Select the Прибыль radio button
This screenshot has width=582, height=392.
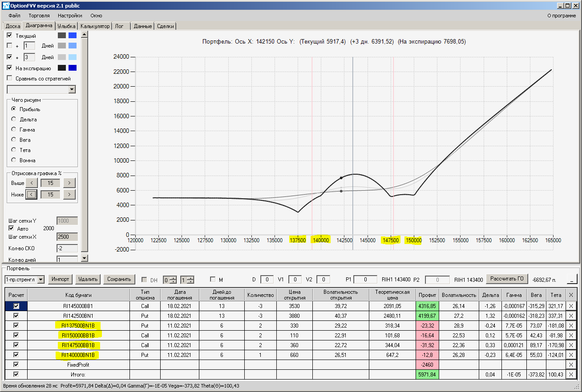14,109
